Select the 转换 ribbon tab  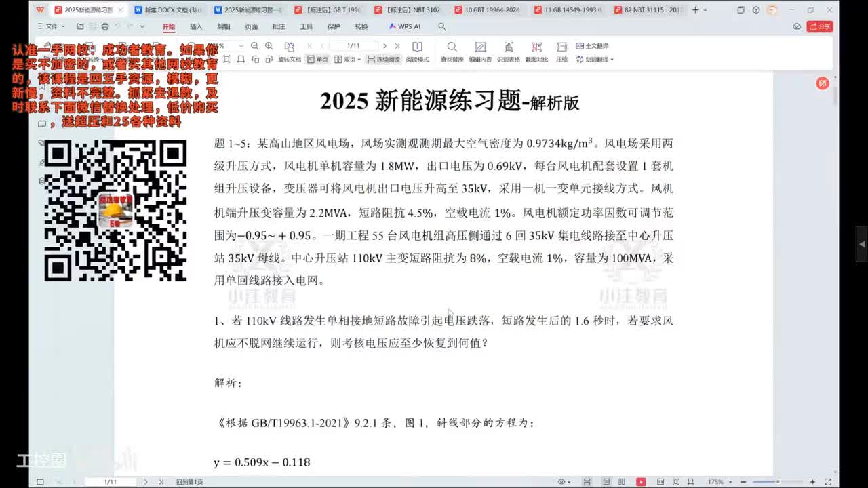coord(361,26)
